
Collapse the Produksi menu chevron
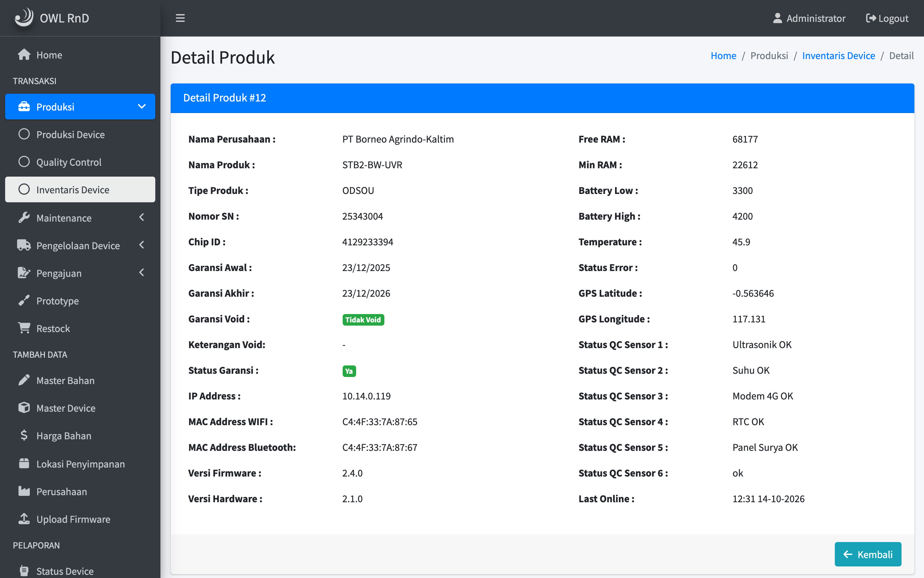coord(142,107)
